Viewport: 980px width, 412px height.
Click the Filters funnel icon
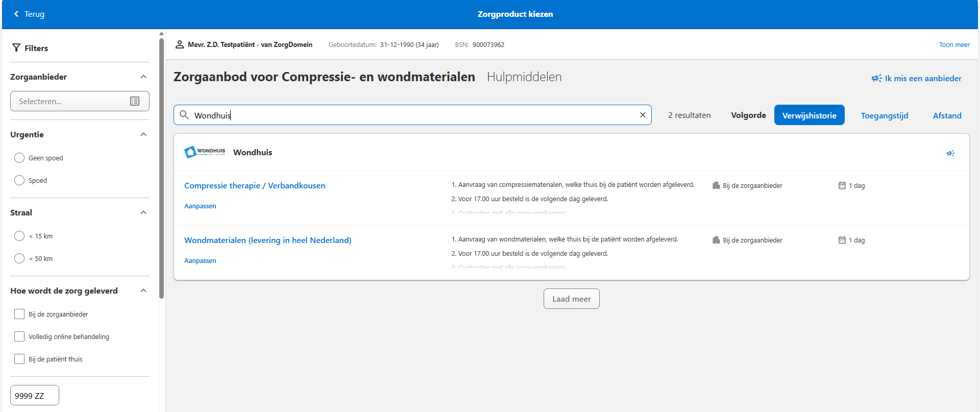point(16,48)
